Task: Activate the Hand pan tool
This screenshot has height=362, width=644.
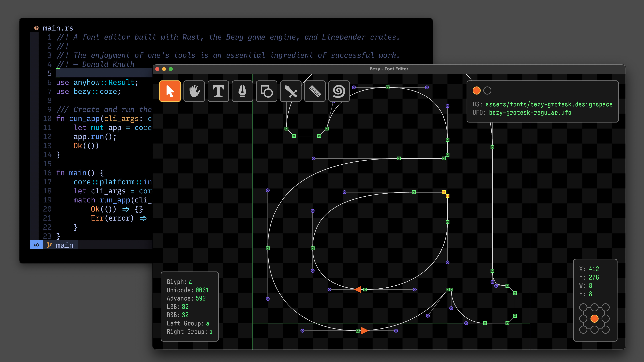Action: point(194,91)
